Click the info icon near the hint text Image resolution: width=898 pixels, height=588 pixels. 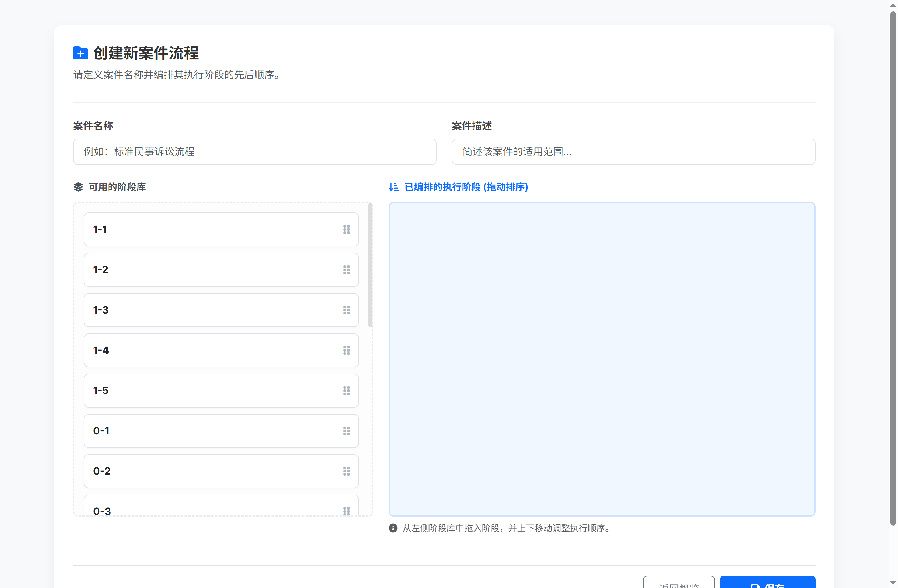point(394,529)
